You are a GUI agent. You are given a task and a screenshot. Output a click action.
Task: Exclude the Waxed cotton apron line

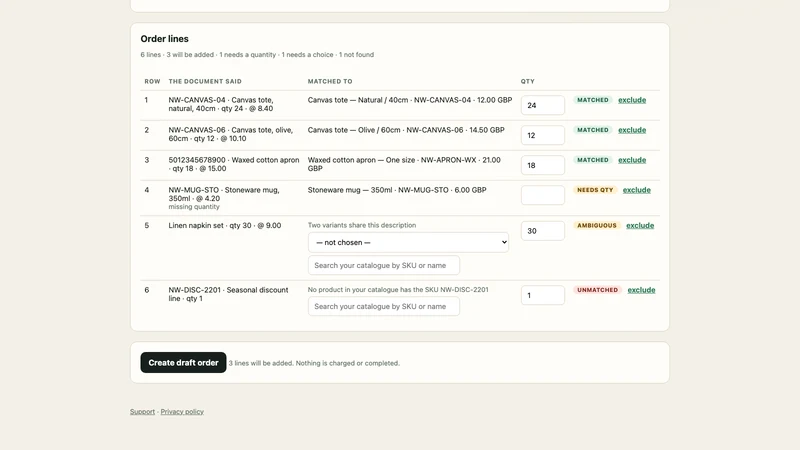632,160
